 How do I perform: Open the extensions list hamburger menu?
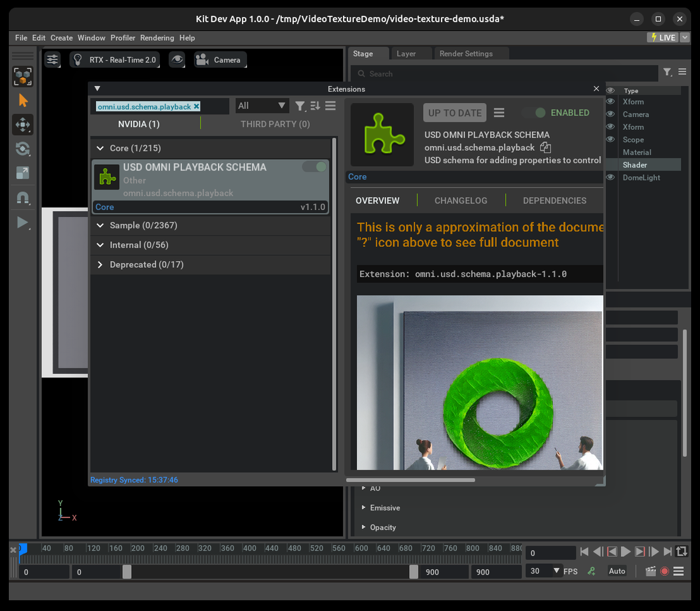330,106
